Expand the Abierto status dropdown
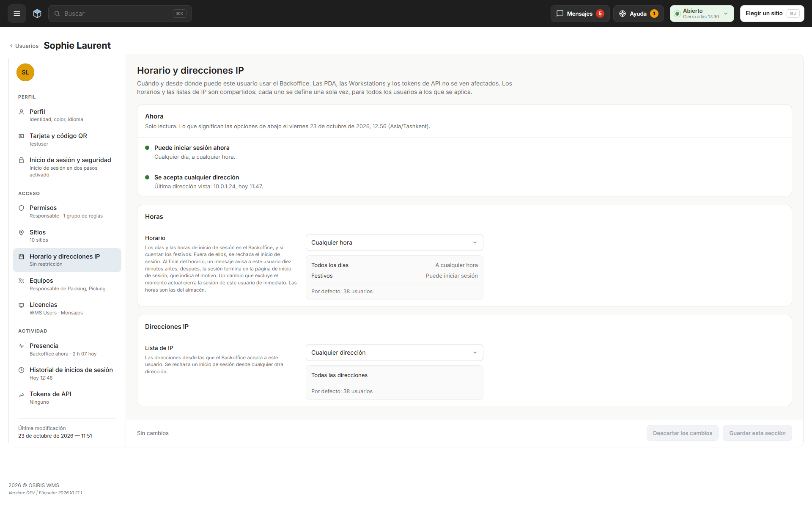Image resolution: width=812 pixels, height=507 pixels. (702, 14)
